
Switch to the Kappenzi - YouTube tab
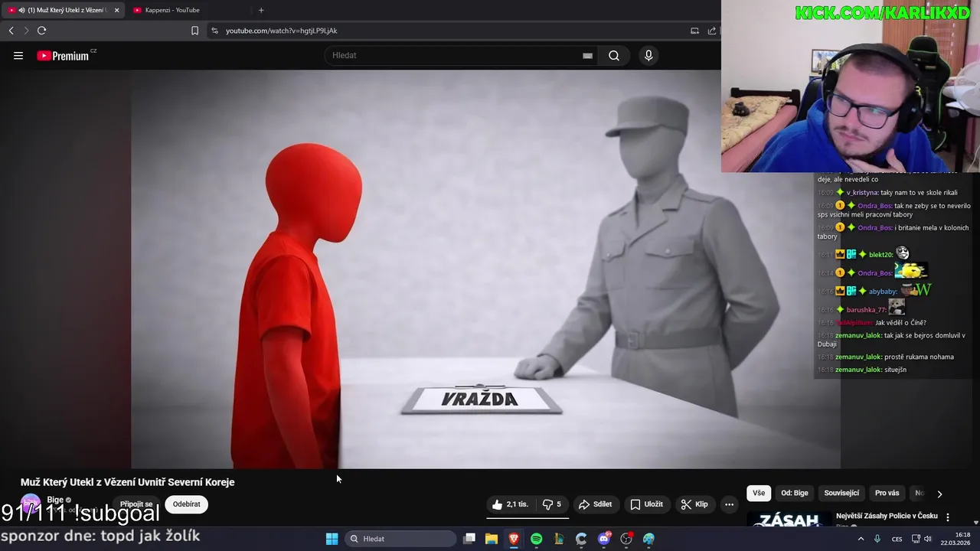[x=172, y=10]
